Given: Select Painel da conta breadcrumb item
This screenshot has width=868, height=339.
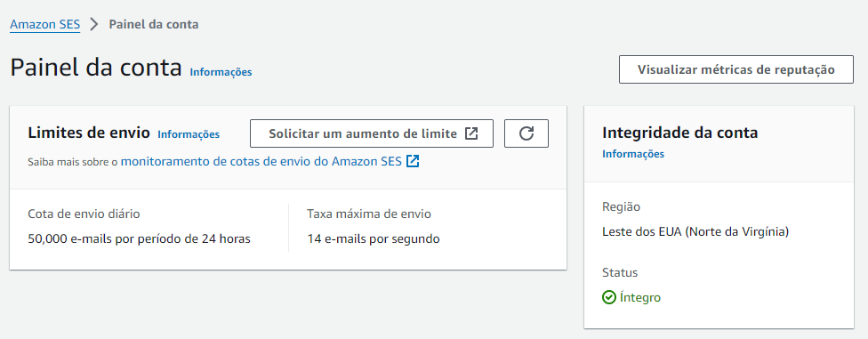Looking at the screenshot, I should tap(154, 24).
